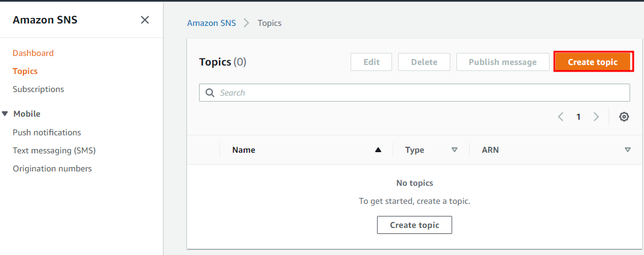644x255 pixels.
Task: Click the Edit button
Action: tap(371, 62)
